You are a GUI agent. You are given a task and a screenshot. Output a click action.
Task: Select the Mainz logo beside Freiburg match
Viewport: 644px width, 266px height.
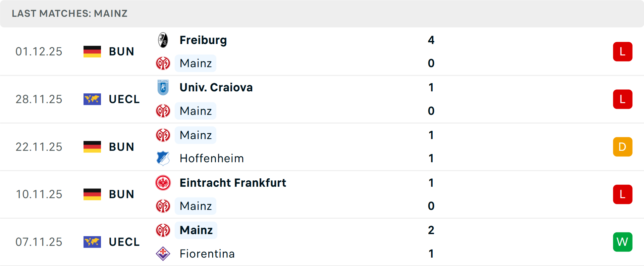coord(163,63)
